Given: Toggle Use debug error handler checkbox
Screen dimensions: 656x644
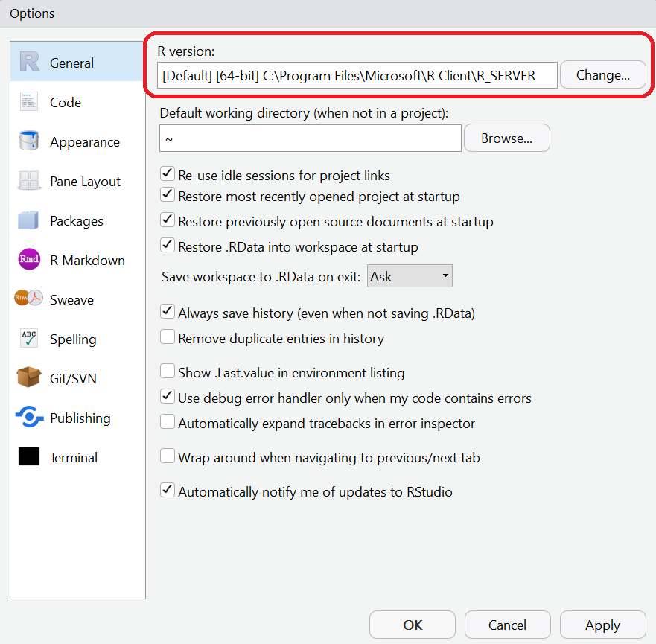Looking at the screenshot, I should [168, 396].
